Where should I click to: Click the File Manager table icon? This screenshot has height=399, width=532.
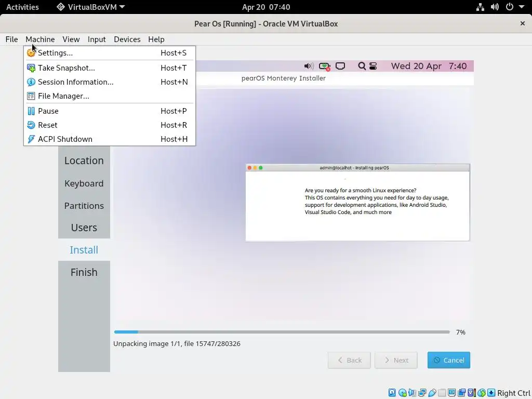click(31, 96)
